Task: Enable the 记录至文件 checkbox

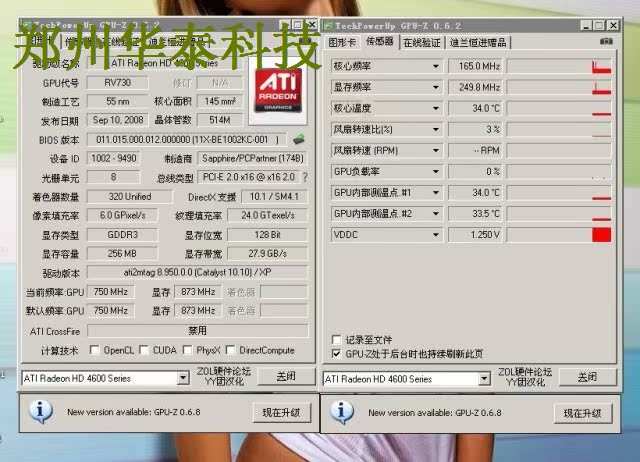Action: (x=336, y=339)
